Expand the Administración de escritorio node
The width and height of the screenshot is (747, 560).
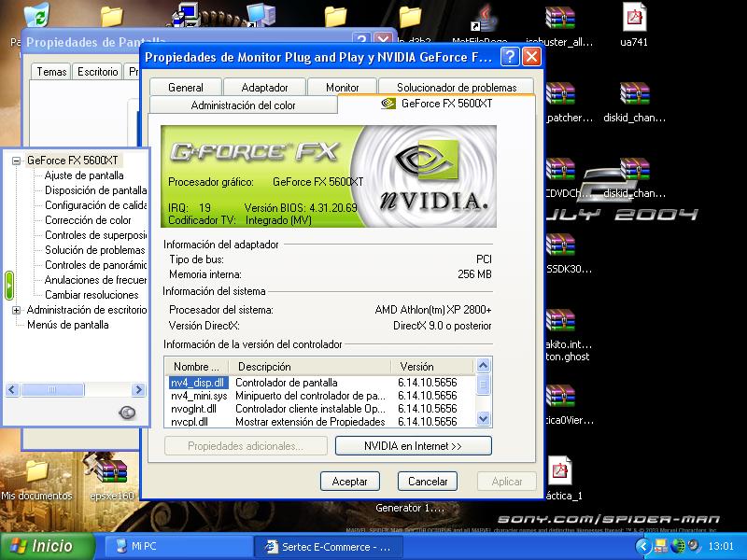click(x=16, y=311)
